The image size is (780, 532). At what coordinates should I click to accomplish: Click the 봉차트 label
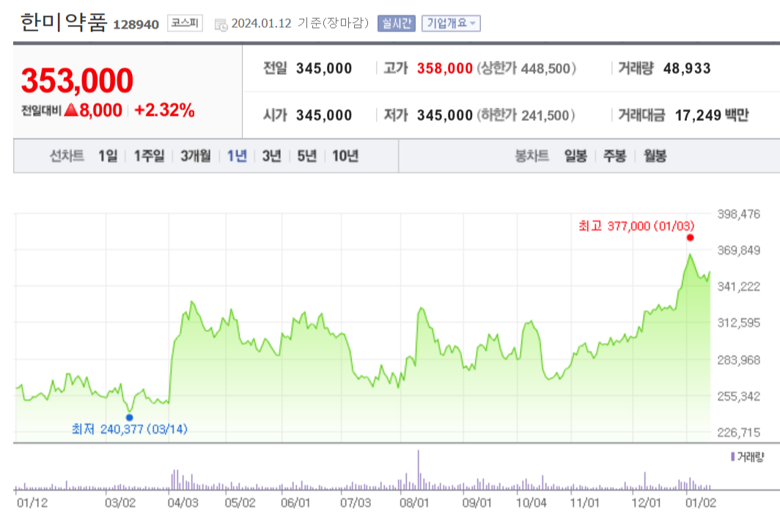pyautogui.click(x=531, y=156)
